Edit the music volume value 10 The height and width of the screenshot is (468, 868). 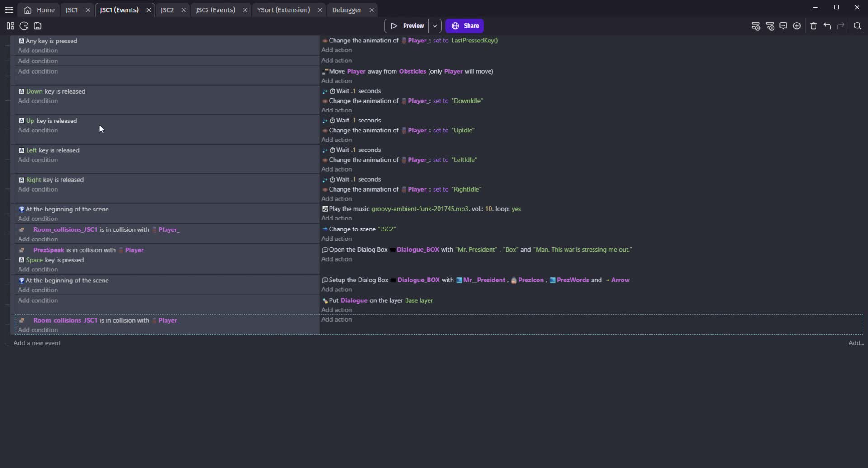[x=488, y=209]
